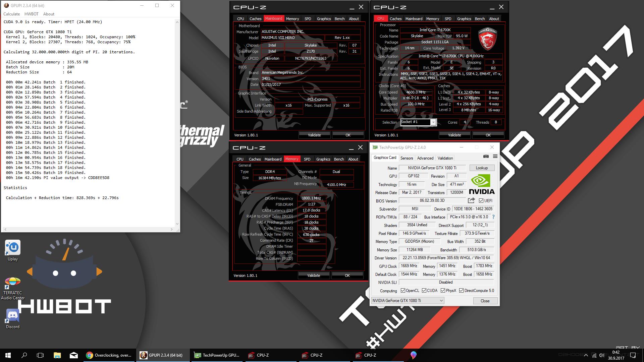The image size is (644, 362).
Task: Switch to GPUPI 2.3.4 taskbar button
Action: 163,355
